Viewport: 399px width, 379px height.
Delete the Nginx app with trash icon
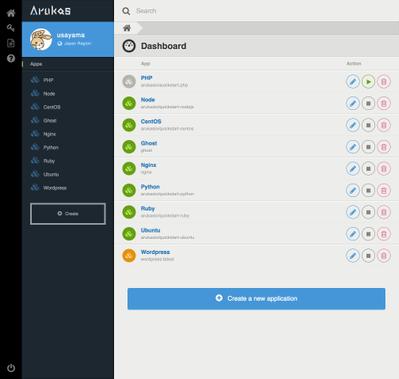(384, 169)
